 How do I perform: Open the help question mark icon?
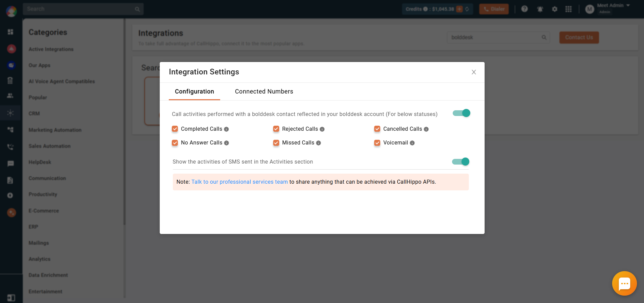(x=524, y=9)
